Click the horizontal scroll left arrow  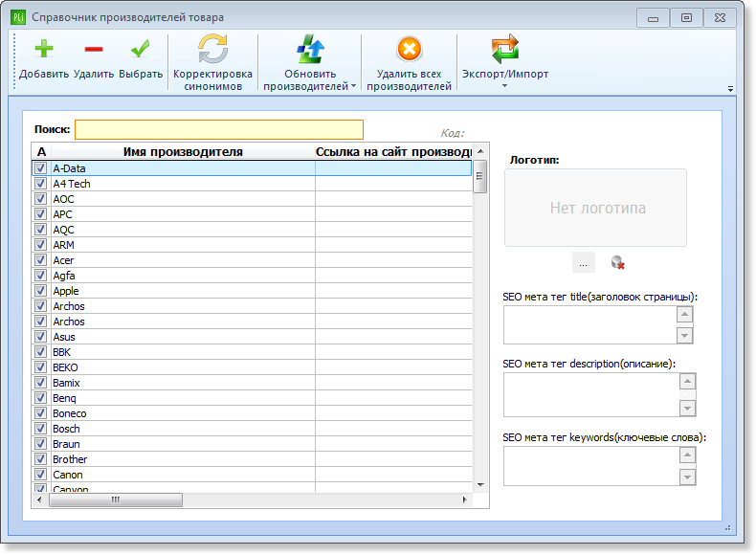tap(39, 499)
